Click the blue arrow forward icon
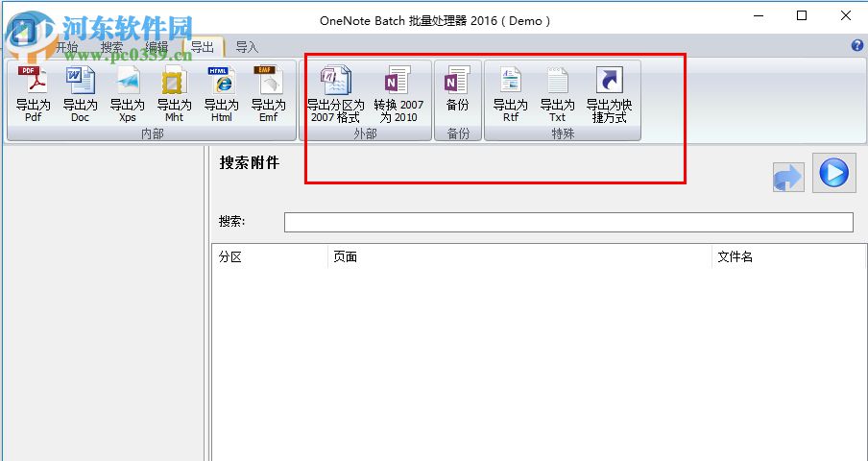The height and width of the screenshot is (461, 868). (788, 178)
